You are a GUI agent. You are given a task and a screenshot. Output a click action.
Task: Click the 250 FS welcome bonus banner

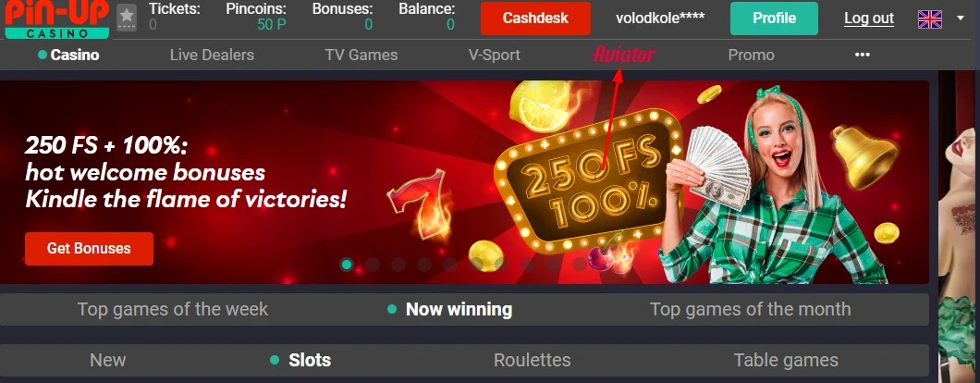pos(464,182)
